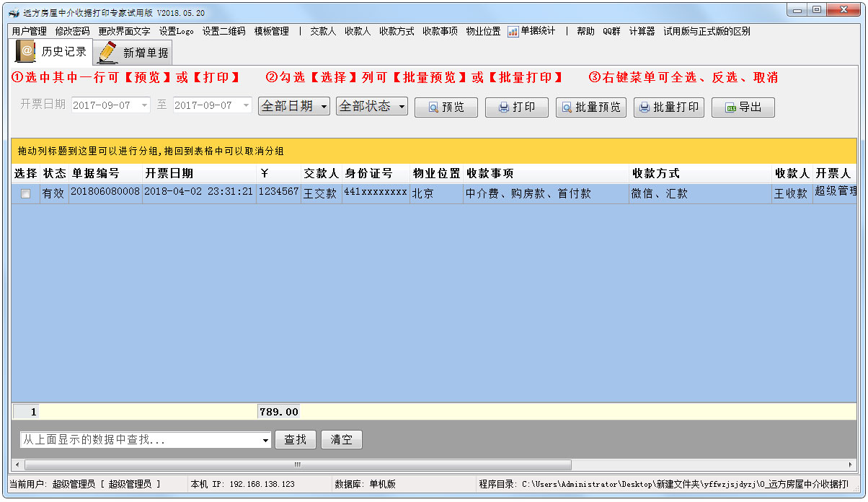Sort by 收款人 column header
868x502 pixels.
tap(792, 174)
